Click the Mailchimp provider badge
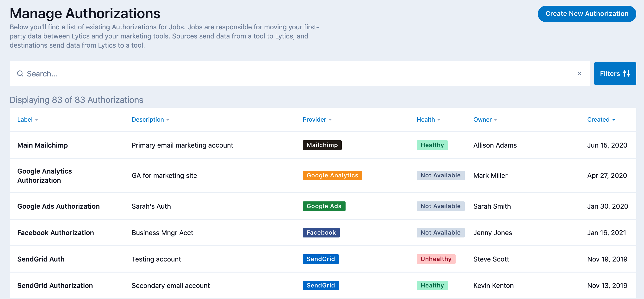 [322, 145]
